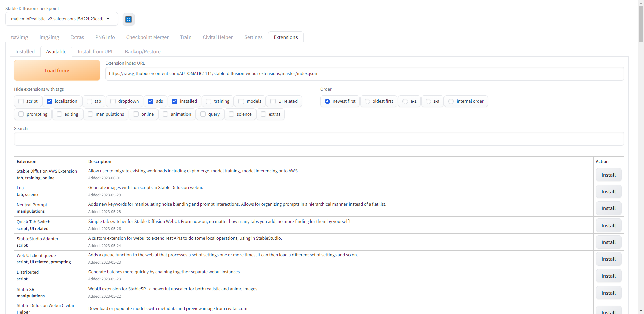
Task: Toggle the installed tag checkbox
Action: click(175, 101)
